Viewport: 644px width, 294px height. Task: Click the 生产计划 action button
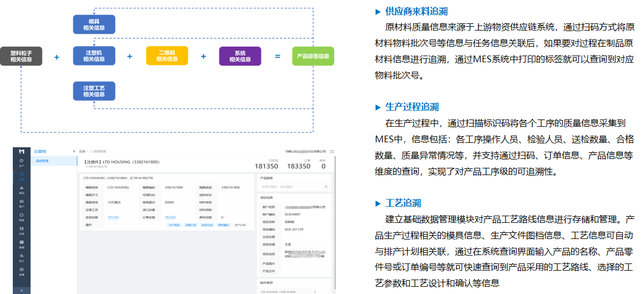pyautogui.click(x=240, y=225)
